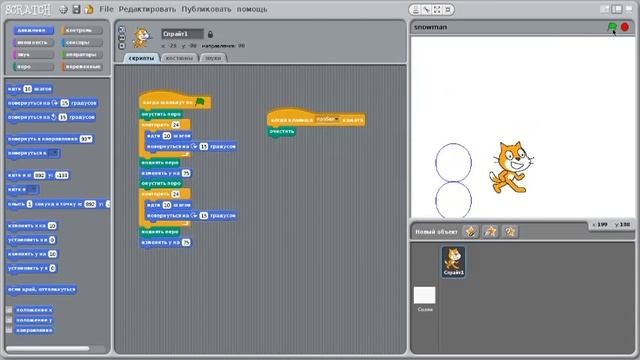Switch to the скрипты tab
Screen dimensions: 640x360
point(141,58)
